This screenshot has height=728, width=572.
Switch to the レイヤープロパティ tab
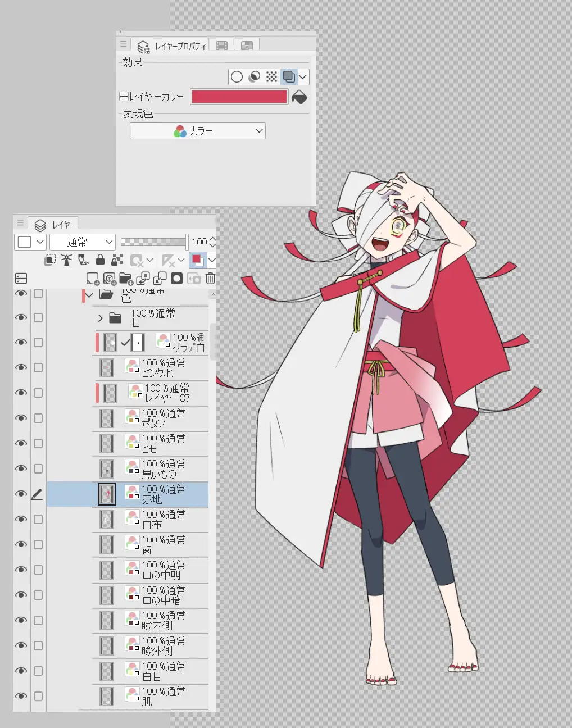172,46
